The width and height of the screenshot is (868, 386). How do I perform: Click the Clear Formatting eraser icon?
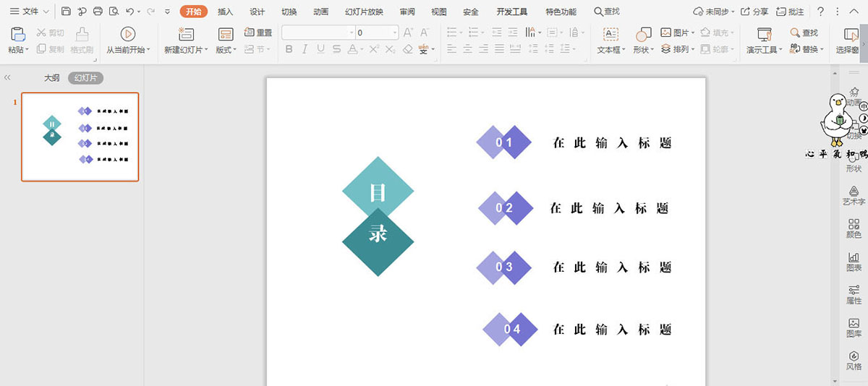click(408, 49)
